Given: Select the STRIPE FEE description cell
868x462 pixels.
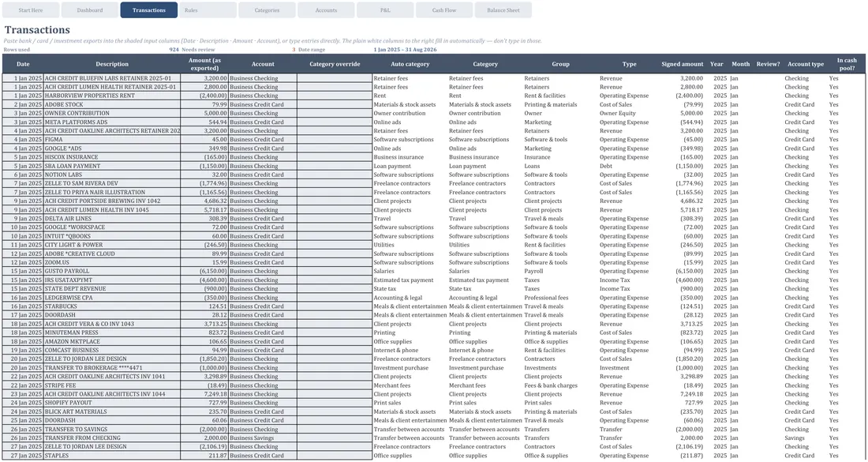Looking at the screenshot, I should point(112,385).
